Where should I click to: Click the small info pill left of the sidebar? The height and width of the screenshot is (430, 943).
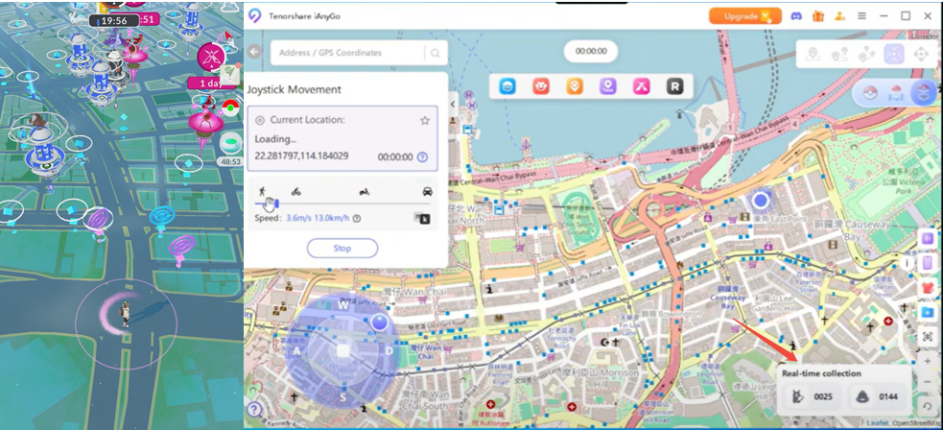pyautogui.click(x=908, y=262)
